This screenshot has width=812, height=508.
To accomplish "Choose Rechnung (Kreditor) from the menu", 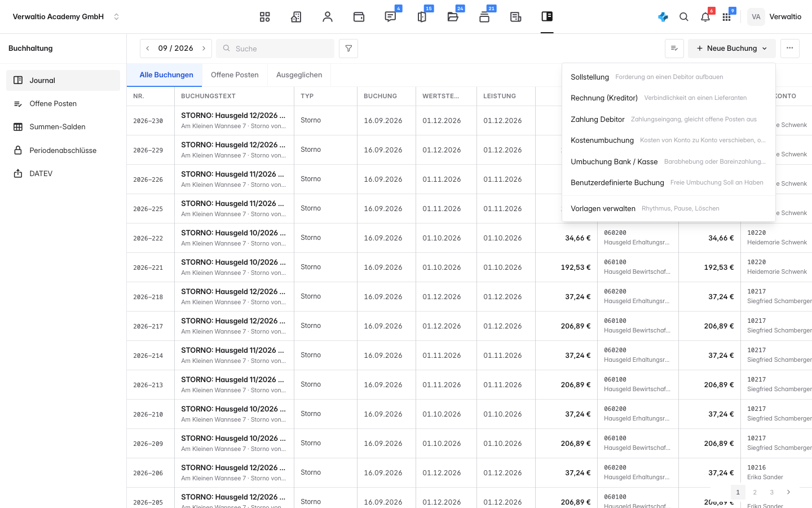I will [x=669, y=98].
